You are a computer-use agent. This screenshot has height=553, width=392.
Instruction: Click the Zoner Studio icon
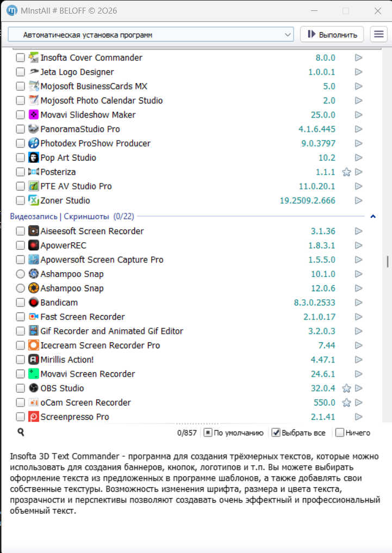tap(34, 200)
